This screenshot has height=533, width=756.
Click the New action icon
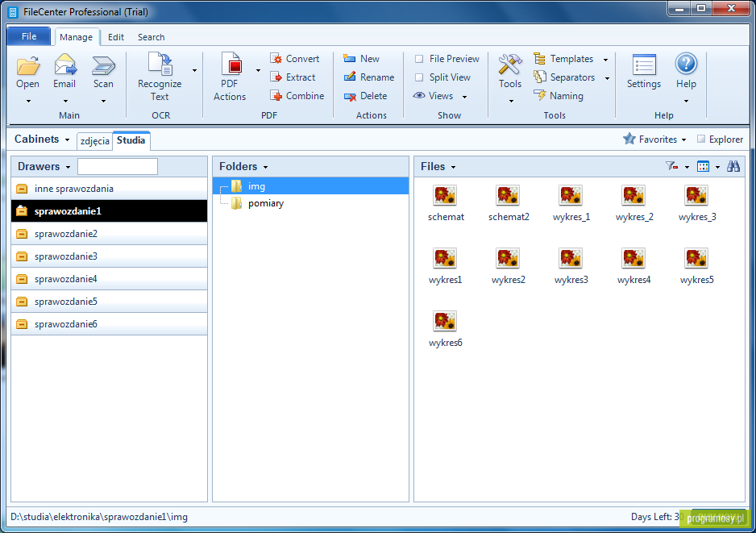tap(350, 59)
